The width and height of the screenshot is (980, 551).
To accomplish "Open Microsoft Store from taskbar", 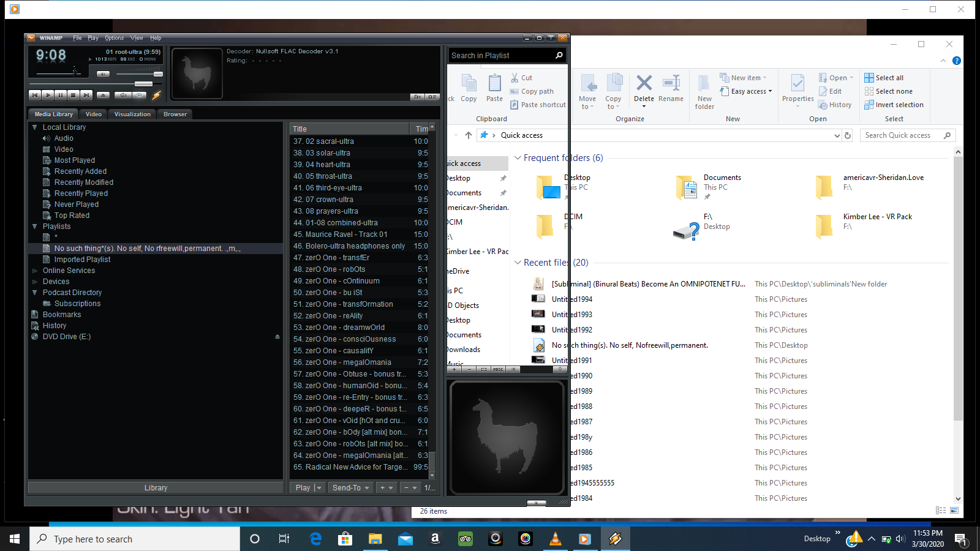I will (345, 539).
